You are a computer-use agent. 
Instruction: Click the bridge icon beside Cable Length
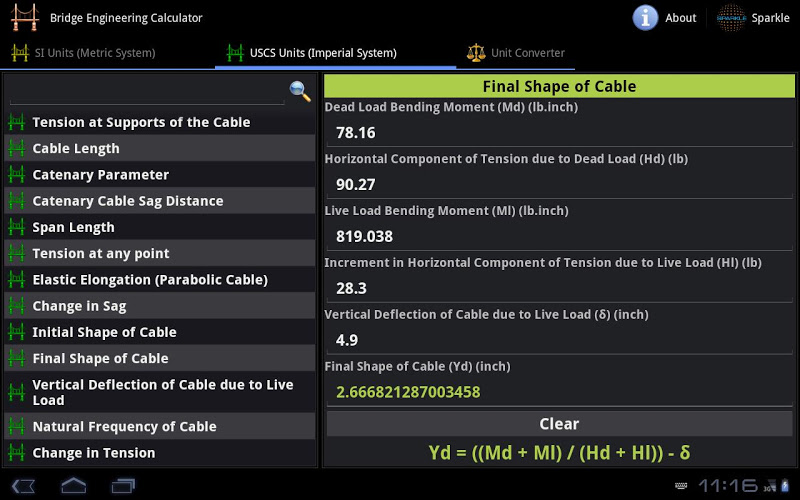[x=16, y=148]
